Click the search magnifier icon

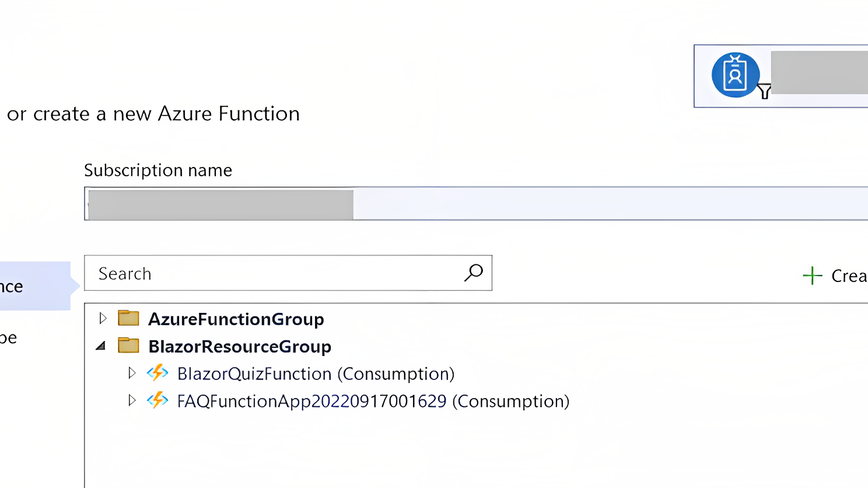click(x=474, y=273)
